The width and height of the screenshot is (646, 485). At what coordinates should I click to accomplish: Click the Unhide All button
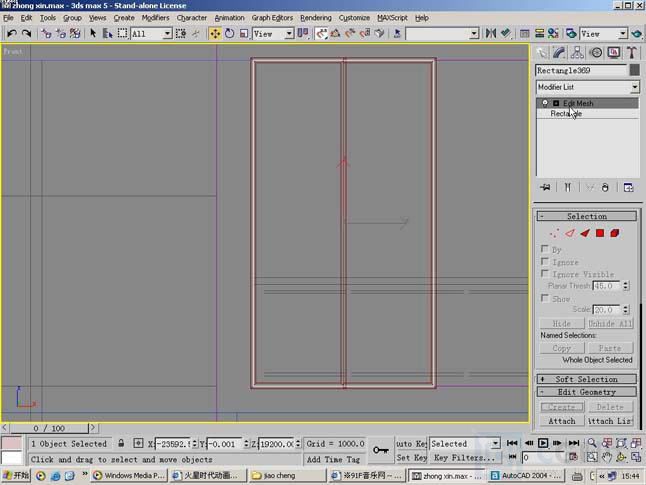(610, 323)
